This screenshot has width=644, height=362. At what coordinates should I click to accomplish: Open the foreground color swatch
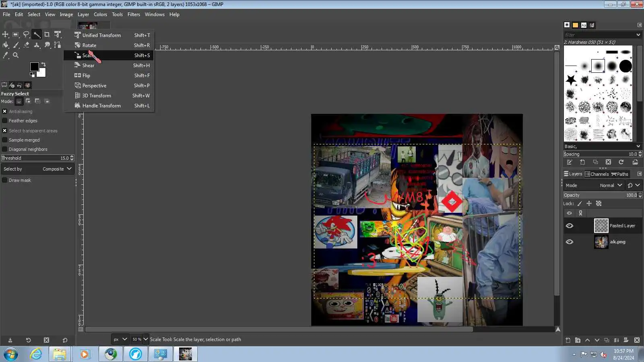[34, 66]
